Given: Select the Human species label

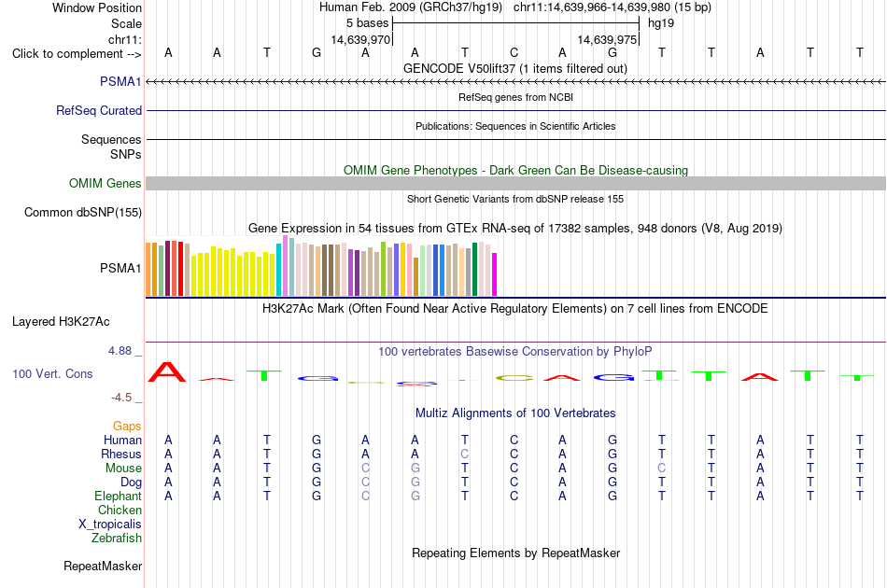Looking at the screenshot, I should (122, 440).
